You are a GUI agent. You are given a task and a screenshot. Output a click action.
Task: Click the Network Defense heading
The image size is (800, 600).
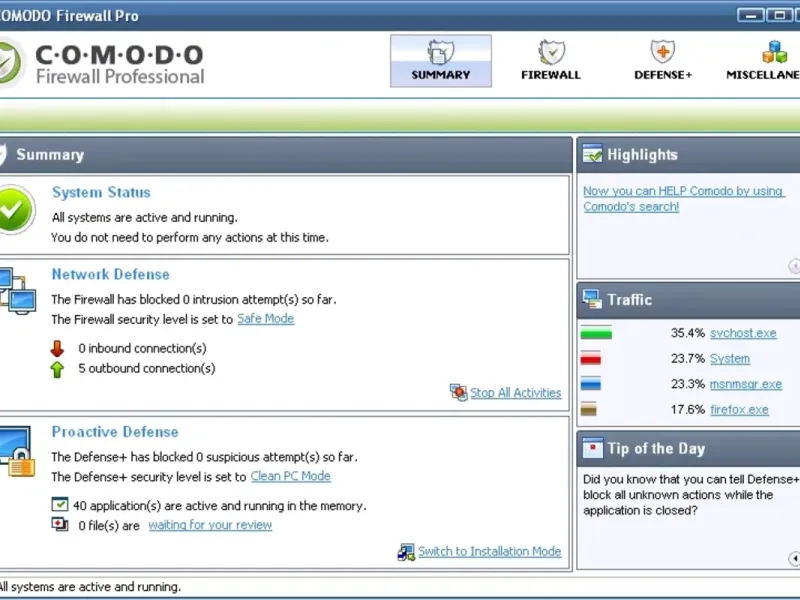111,274
